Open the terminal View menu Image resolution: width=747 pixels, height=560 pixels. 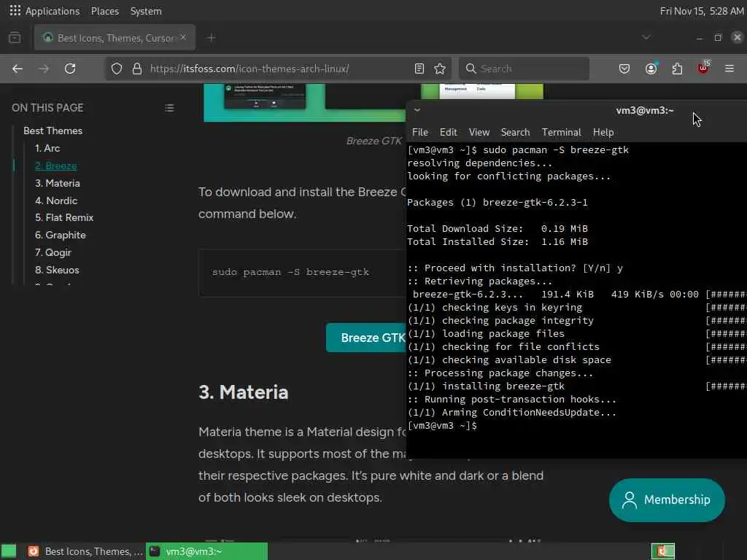coord(479,133)
